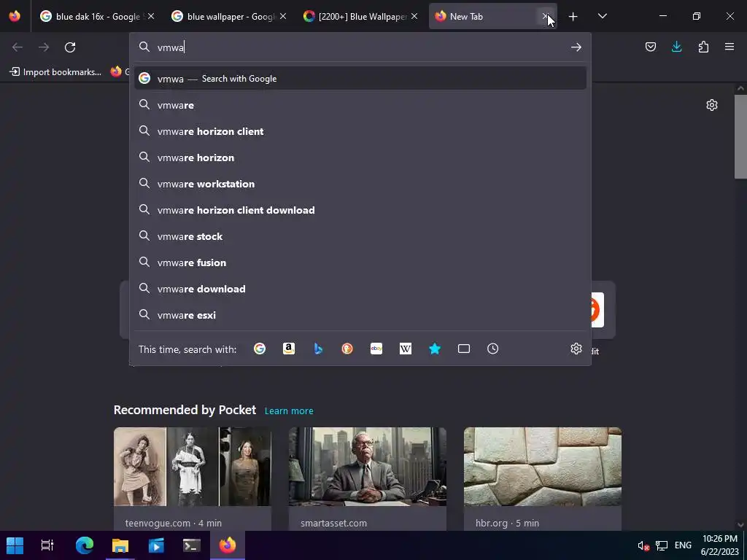Screen dimensions: 747x560
Task: Choose 'vmware esxi' suggestion
Action: pos(360,315)
